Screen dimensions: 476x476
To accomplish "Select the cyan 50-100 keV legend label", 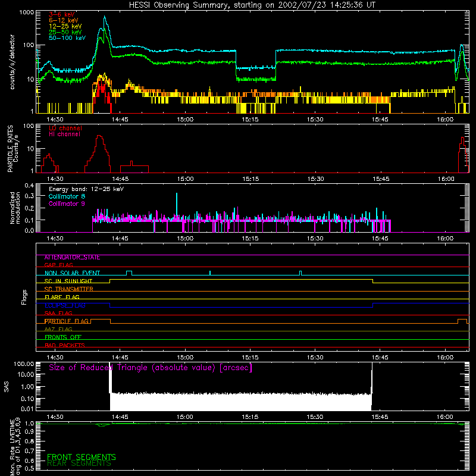I will point(67,37).
